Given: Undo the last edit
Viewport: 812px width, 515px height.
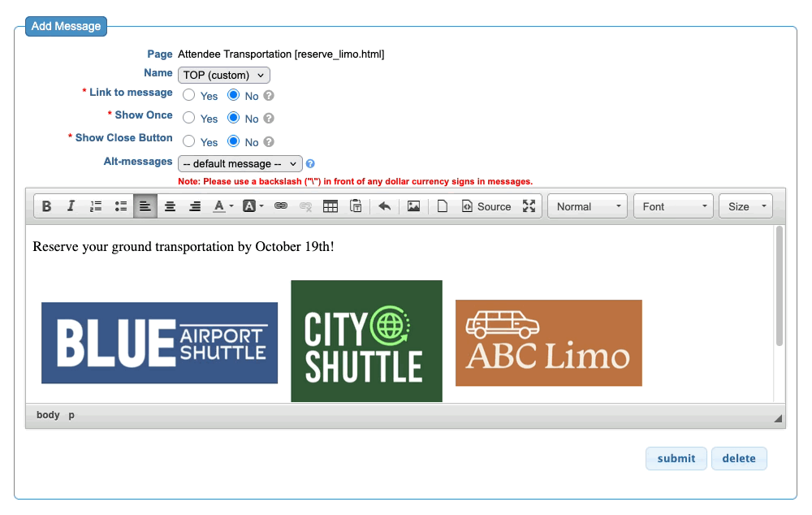Looking at the screenshot, I should tap(384, 206).
